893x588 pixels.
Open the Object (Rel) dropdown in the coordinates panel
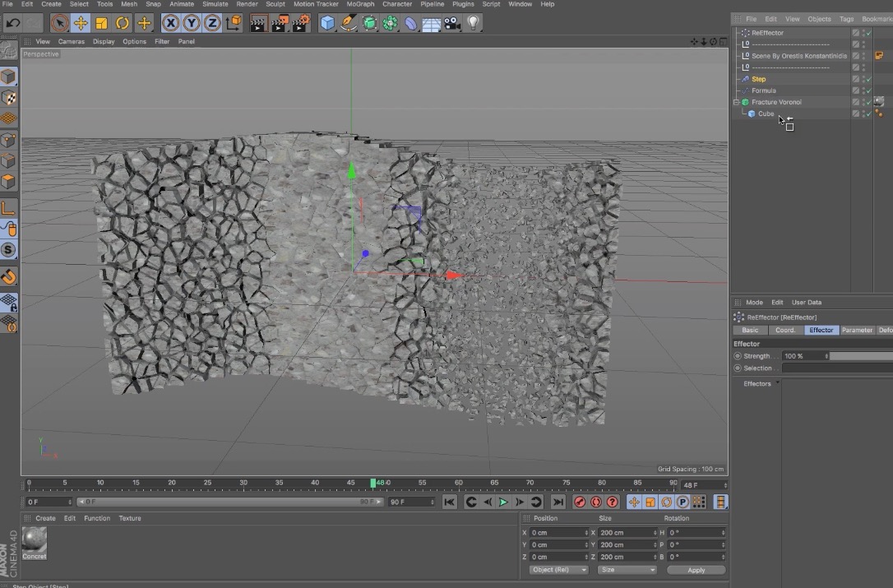tap(558, 569)
